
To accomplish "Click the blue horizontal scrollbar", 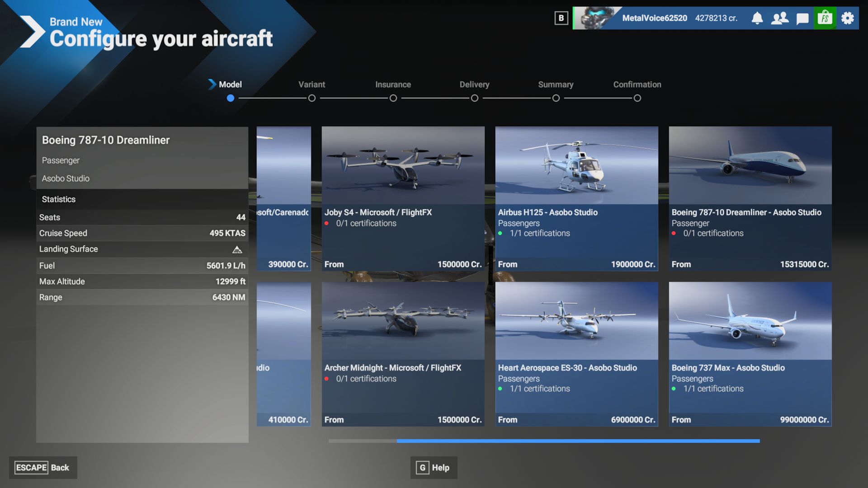I will click(x=578, y=441).
